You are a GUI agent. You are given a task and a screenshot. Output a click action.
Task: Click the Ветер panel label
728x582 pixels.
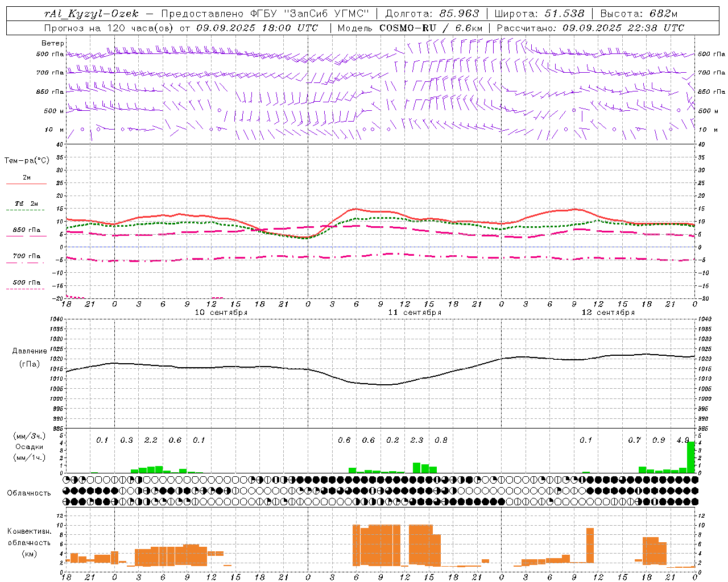(53, 43)
